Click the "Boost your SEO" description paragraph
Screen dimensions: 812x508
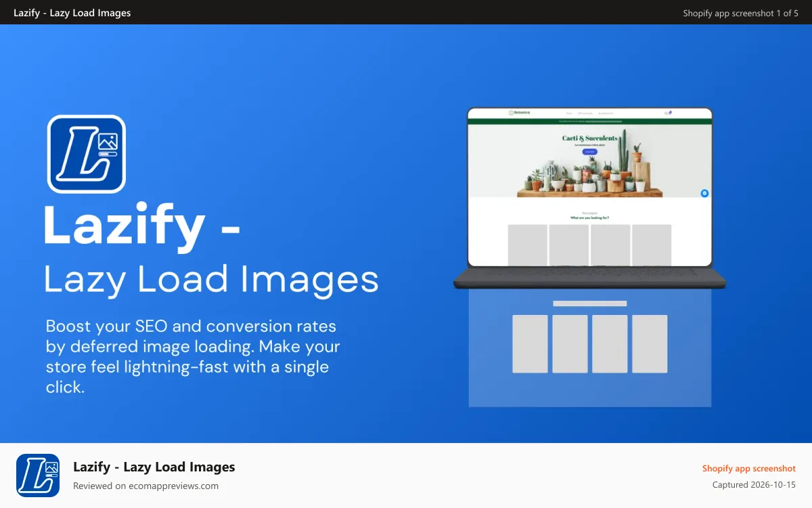click(193, 357)
